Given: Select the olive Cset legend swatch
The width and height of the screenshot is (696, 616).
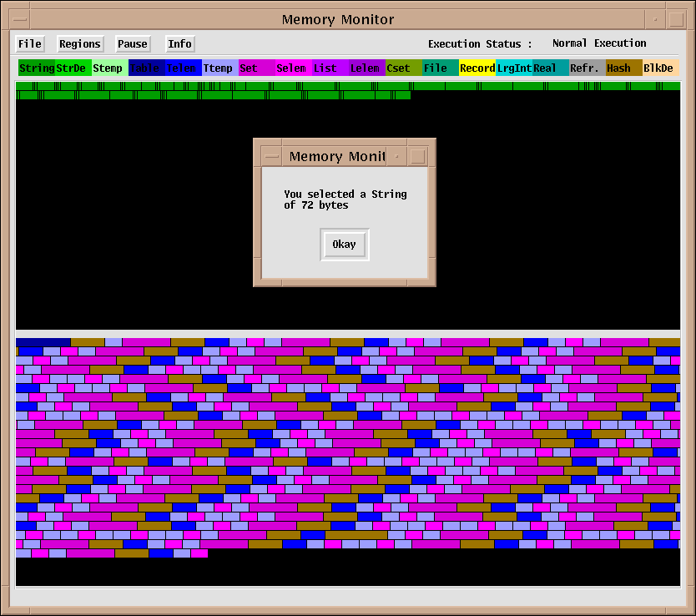Looking at the screenshot, I should pyautogui.click(x=403, y=68).
